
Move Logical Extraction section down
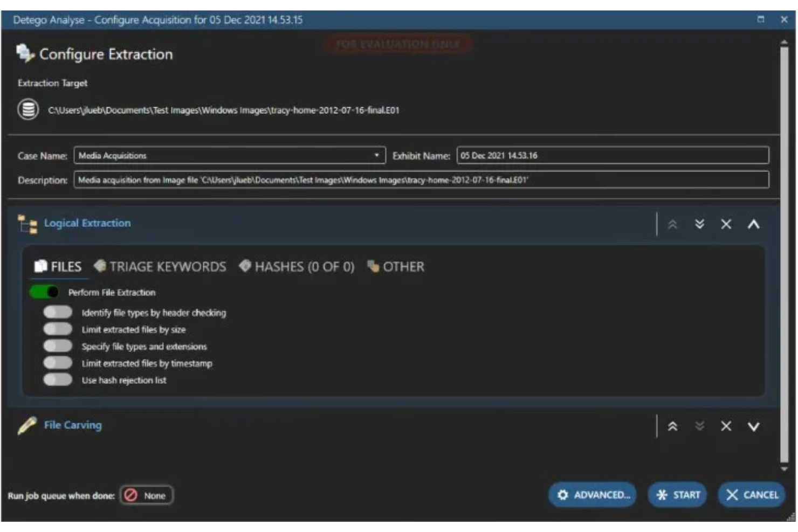(699, 224)
